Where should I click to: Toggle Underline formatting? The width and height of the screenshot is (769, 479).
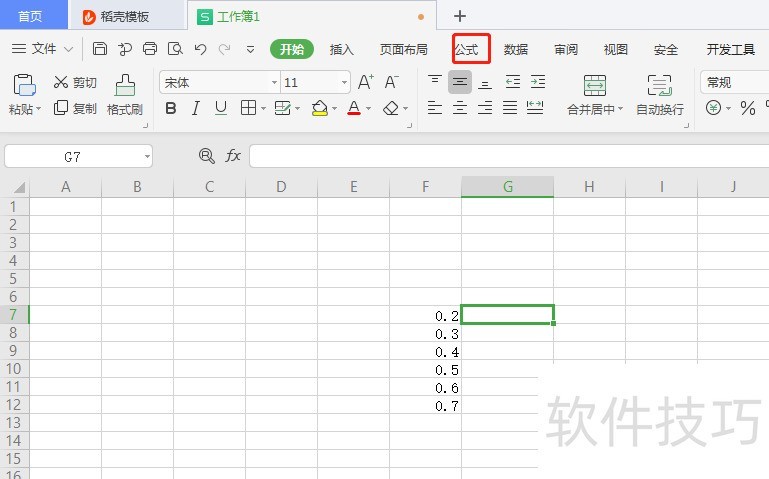[x=221, y=108]
